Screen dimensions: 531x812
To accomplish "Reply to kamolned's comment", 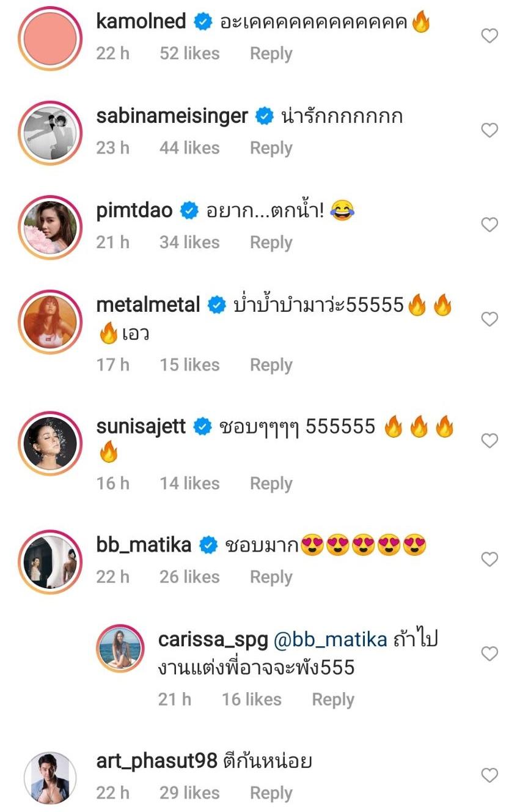I will [x=271, y=54].
